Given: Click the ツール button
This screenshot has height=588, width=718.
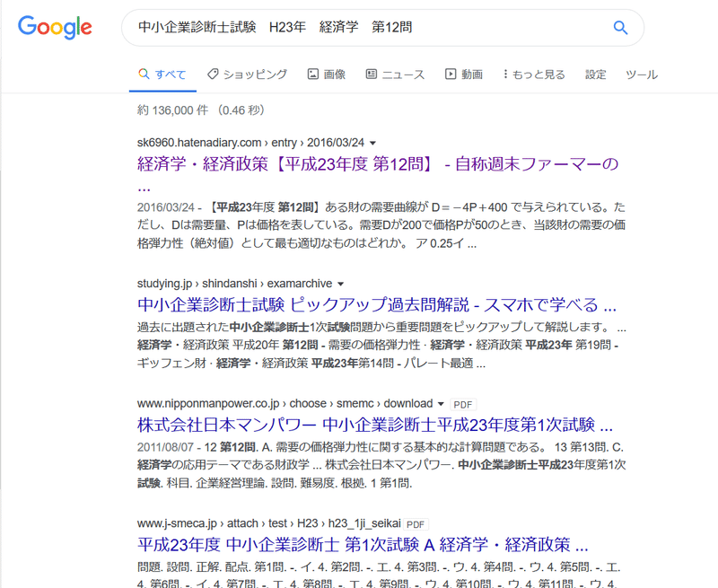Looking at the screenshot, I should coord(642,75).
